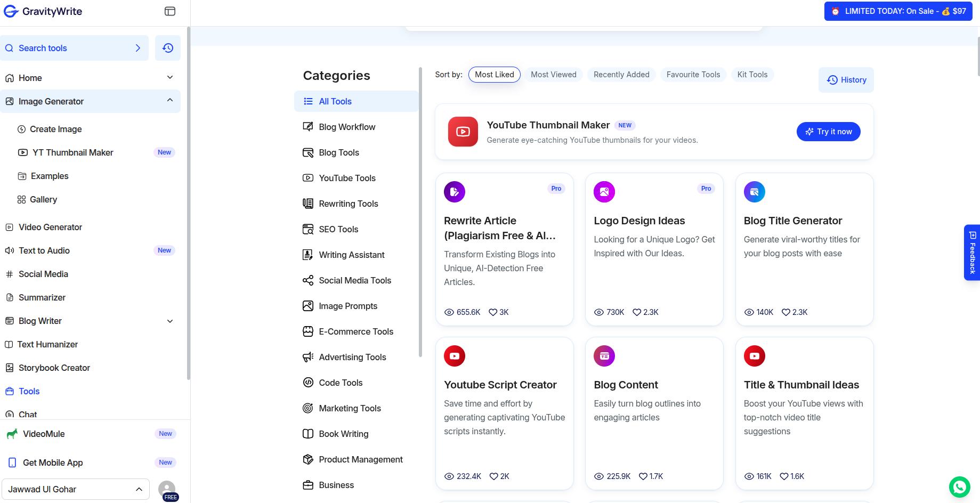Click the Search tools field
This screenshot has width=980, height=503.
[x=75, y=48]
